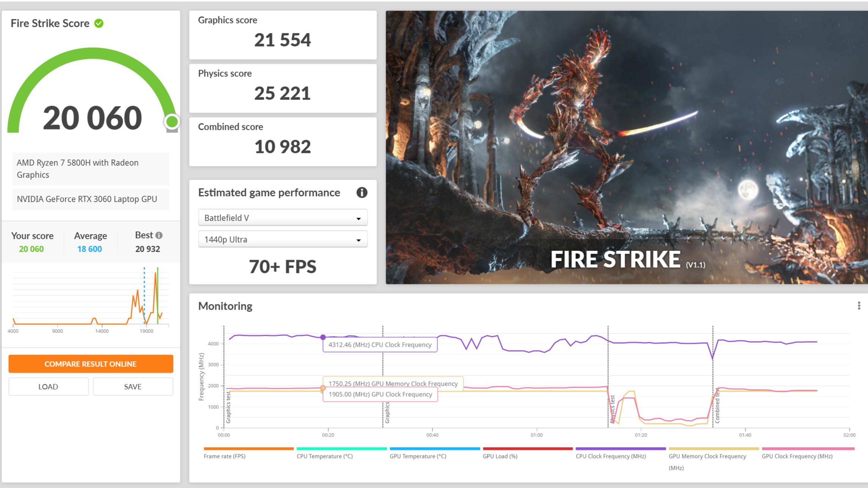868x488 pixels.
Task: Click the Fire Strike preview image
Action: tap(626, 147)
